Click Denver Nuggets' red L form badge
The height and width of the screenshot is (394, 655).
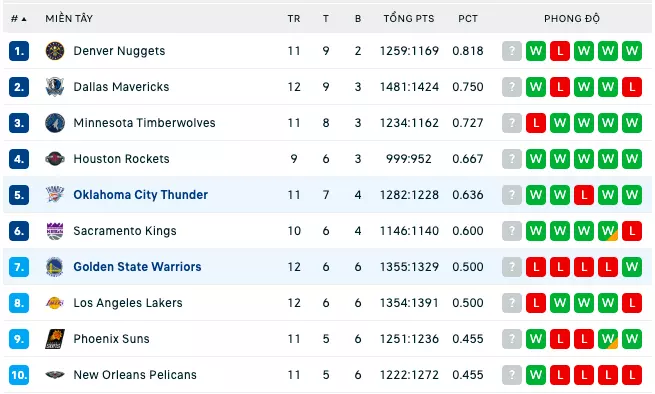tap(560, 51)
